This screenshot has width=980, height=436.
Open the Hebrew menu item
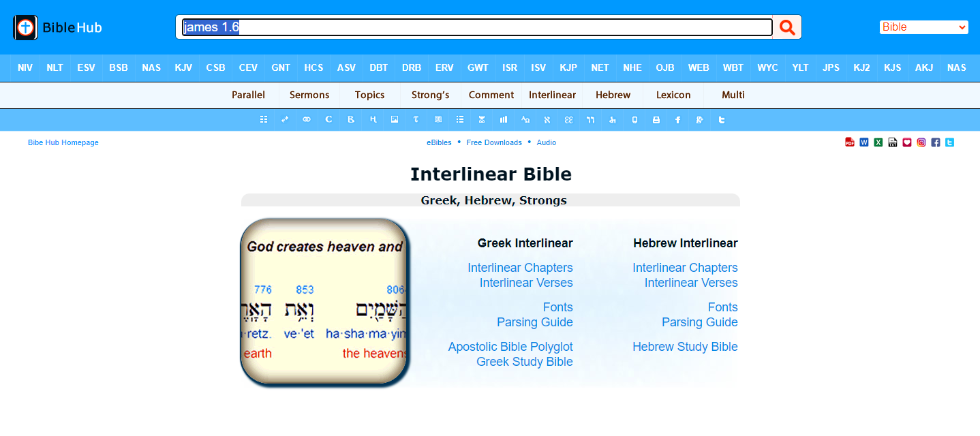[x=613, y=95]
